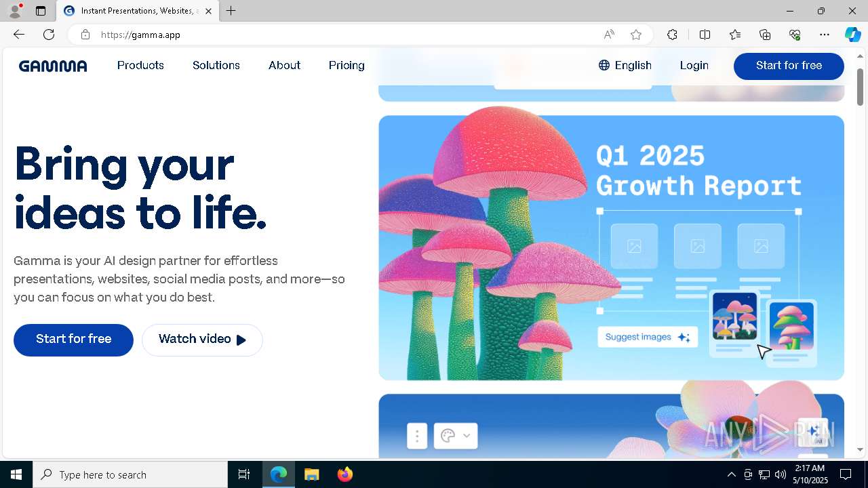Open Task View on taskbar
Screen dimensions: 868x488
pos(244,474)
